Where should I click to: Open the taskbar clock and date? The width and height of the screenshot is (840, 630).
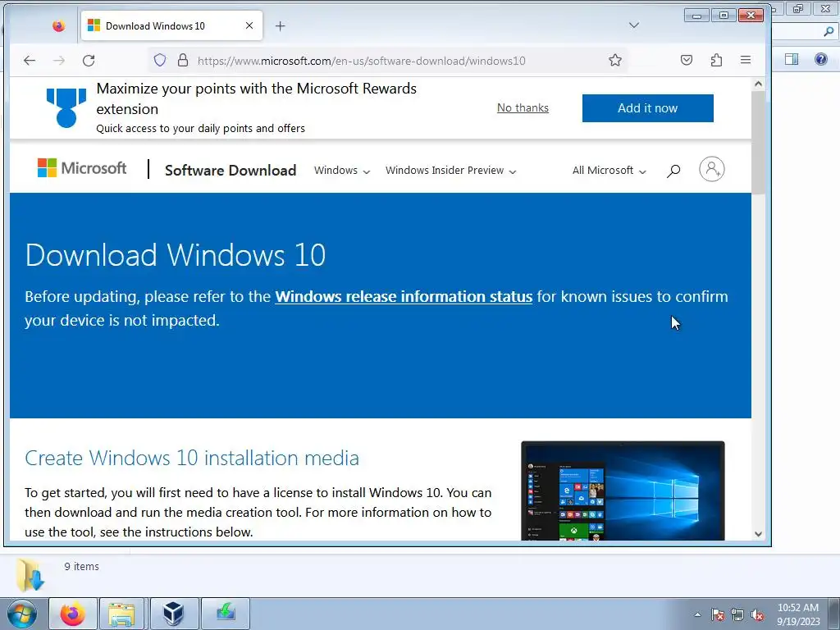coord(798,614)
